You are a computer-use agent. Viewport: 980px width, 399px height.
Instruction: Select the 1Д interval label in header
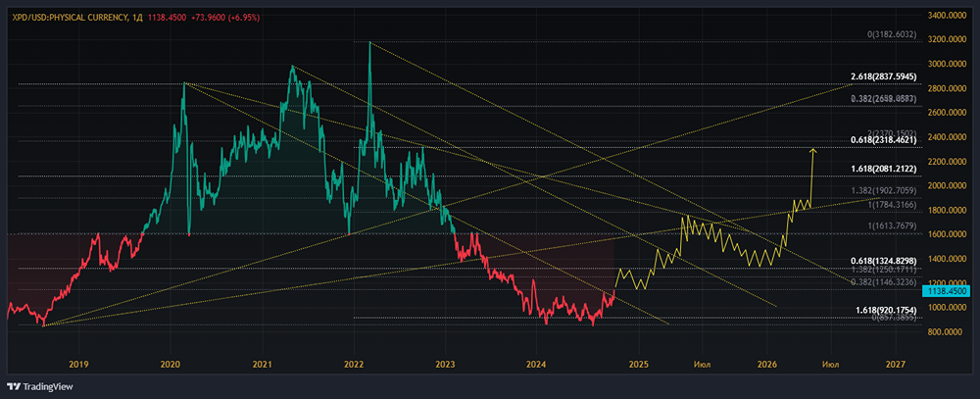tap(135, 18)
